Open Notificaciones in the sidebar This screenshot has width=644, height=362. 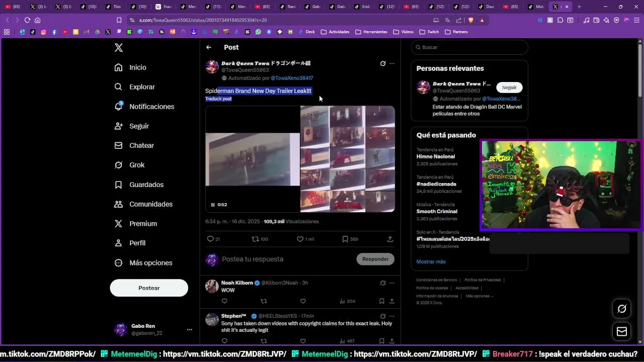(x=144, y=107)
